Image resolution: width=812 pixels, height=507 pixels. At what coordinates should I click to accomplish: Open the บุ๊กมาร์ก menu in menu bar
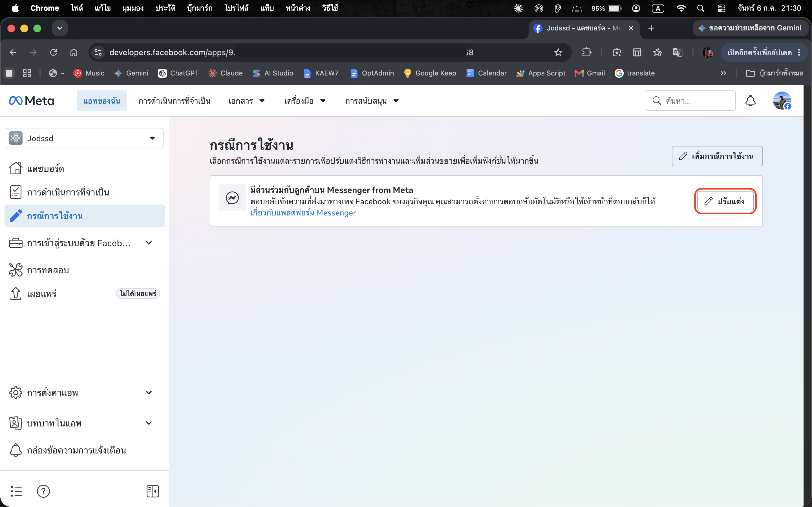[x=200, y=8]
